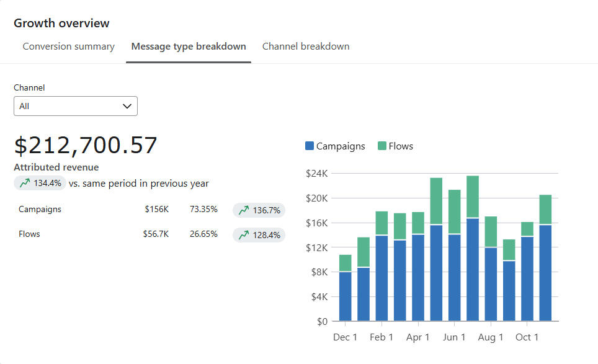Toggle Campaigns series visibility in the legend
Screen dimensions: 598x364
coord(335,146)
